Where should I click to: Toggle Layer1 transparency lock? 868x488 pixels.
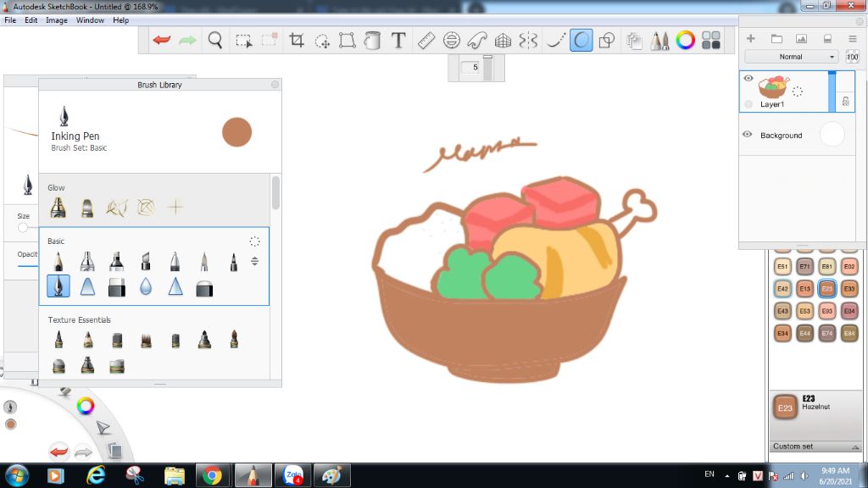pyautogui.click(x=845, y=102)
